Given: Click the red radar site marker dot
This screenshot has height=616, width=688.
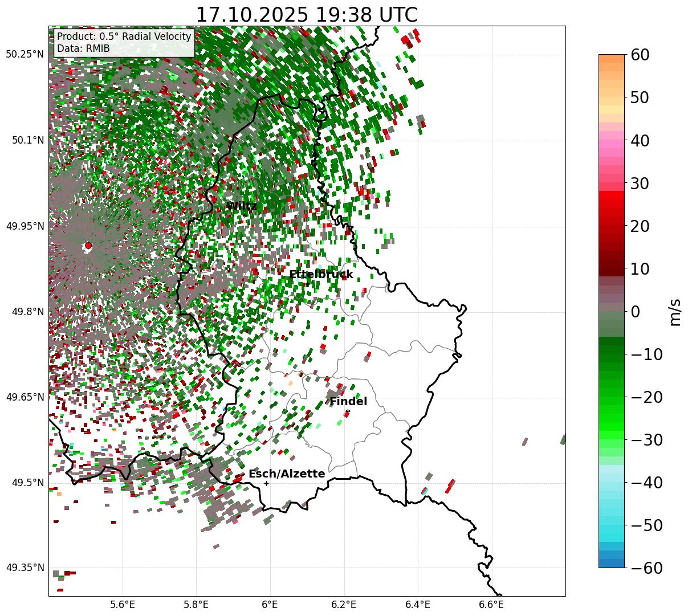Looking at the screenshot, I should [88, 245].
